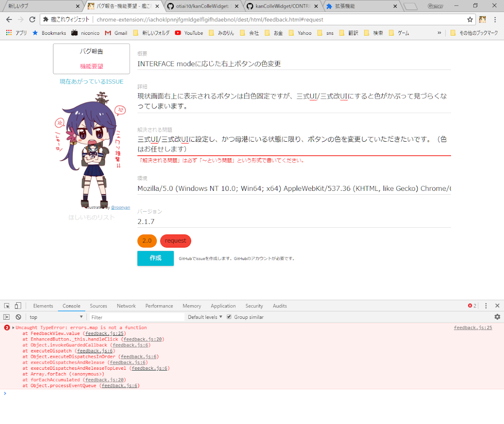Click the orange 2.0 label chip
504x424 pixels.
coord(147,241)
